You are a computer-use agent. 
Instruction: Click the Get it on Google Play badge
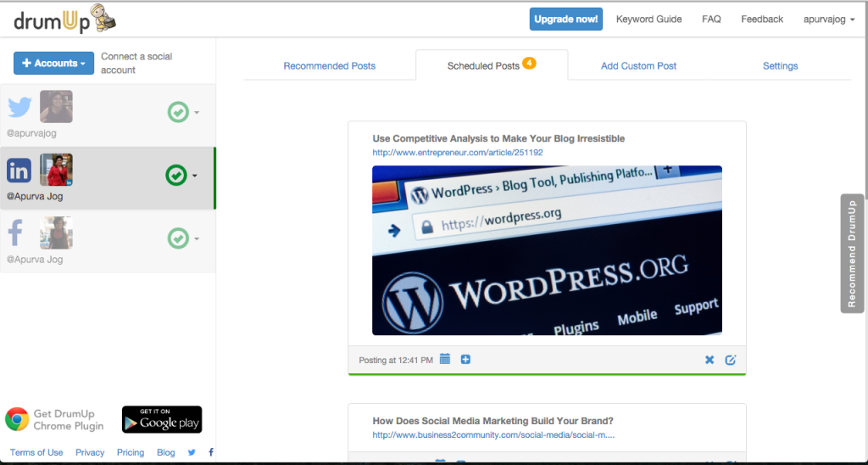click(162, 419)
